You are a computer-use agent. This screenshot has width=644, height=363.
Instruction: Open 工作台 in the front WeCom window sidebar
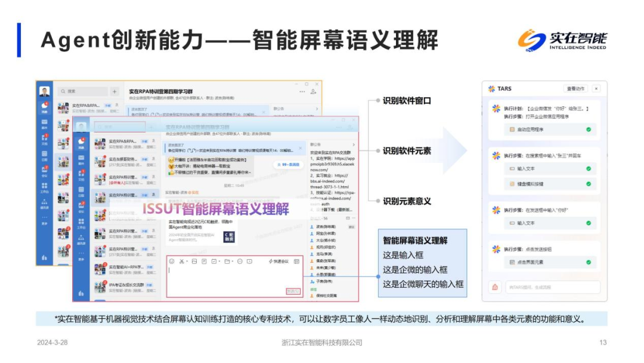click(81, 224)
